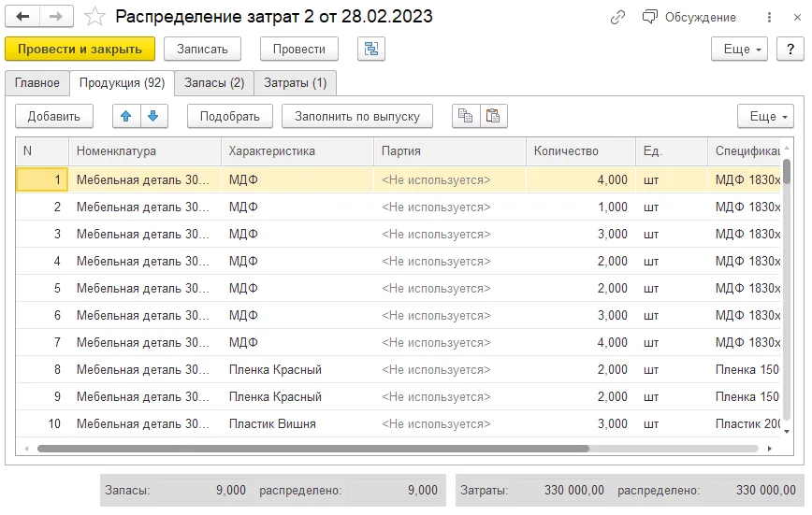Select the Продукция (92) tab

click(122, 83)
